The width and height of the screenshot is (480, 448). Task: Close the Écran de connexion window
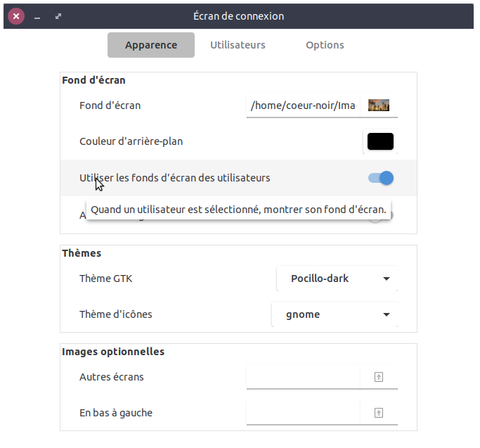pos(16,15)
